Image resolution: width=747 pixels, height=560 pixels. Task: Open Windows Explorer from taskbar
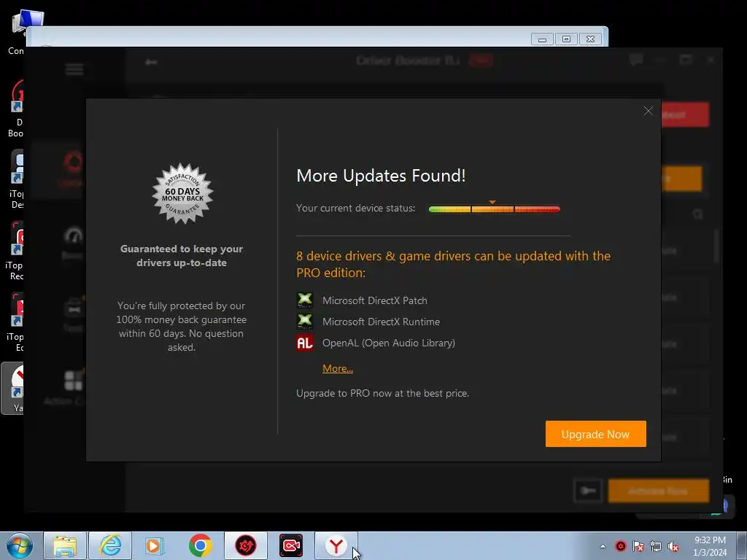[x=65, y=545]
